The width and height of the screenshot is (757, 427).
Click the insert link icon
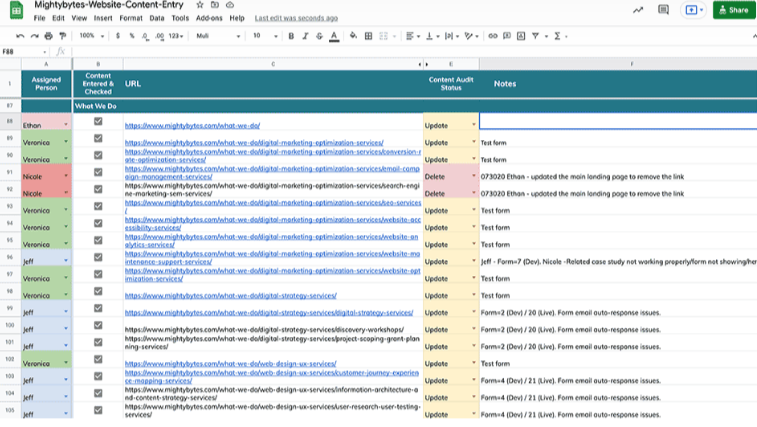[x=492, y=36]
